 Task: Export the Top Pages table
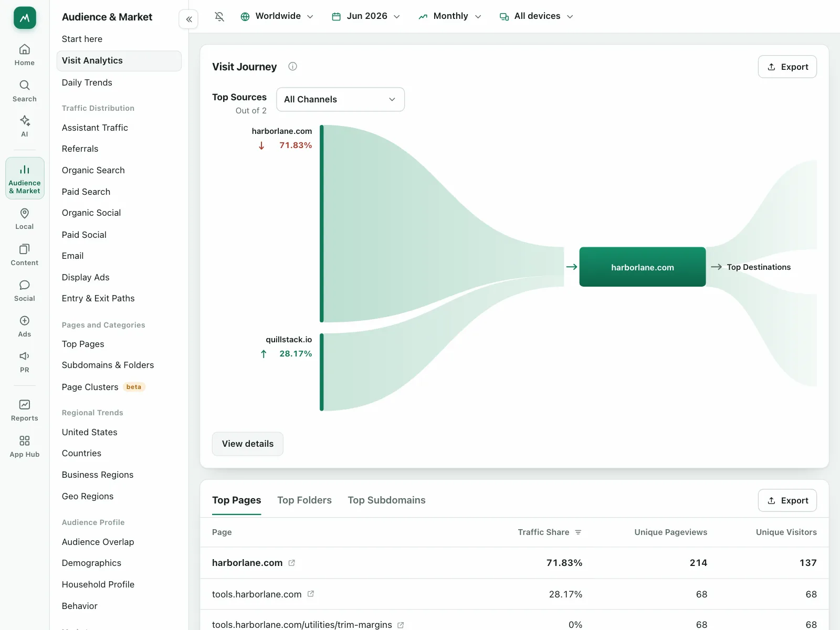tap(787, 501)
